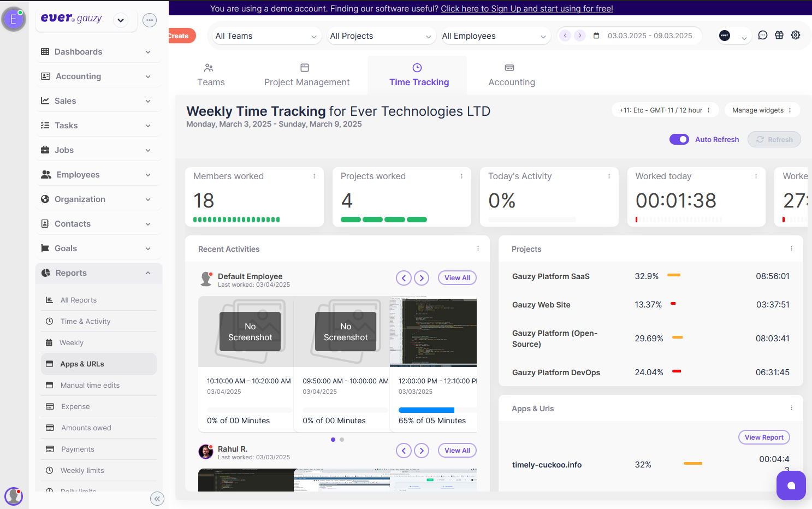Open the timezone and hour format selector
The width and height of the screenshot is (812, 509).
(665, 110)
